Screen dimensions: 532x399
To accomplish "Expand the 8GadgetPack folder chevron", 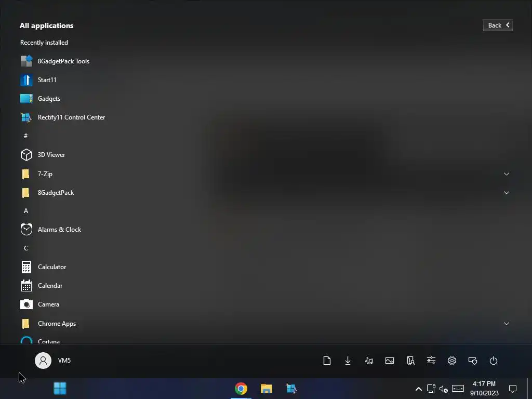I will [507, 193].
